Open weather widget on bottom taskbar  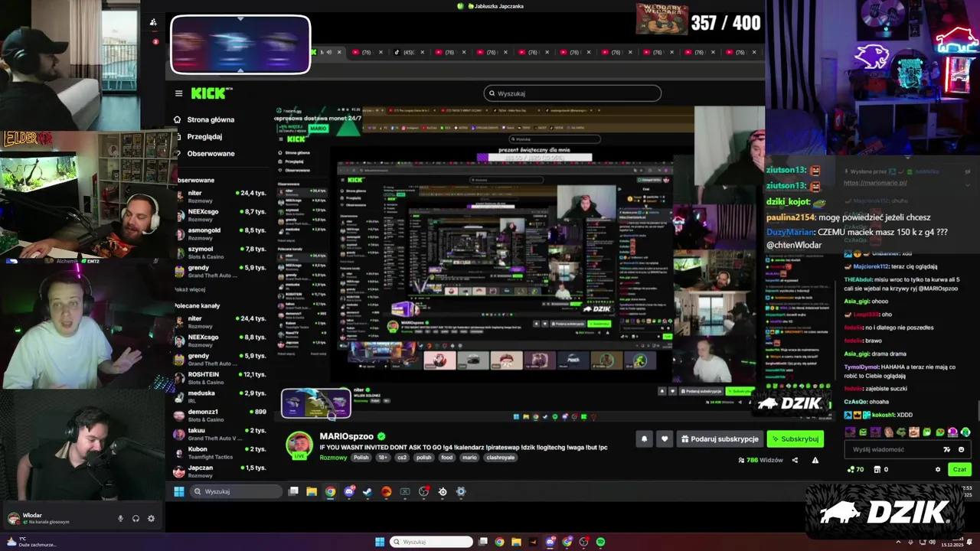point(31,542)
